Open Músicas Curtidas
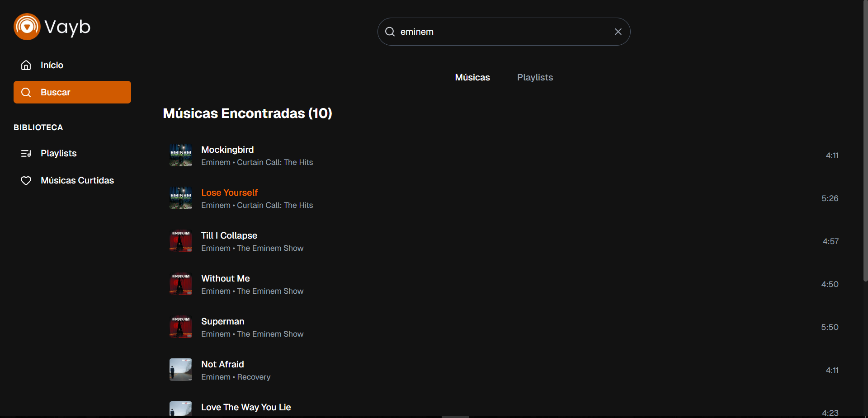 point(72,180)
